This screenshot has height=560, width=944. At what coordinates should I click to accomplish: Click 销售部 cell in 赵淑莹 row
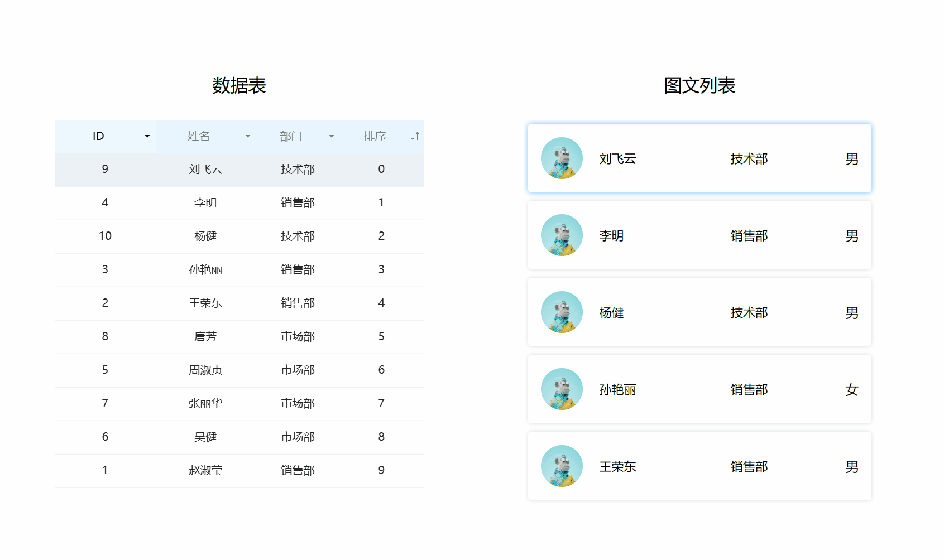[x=298, y=471]
